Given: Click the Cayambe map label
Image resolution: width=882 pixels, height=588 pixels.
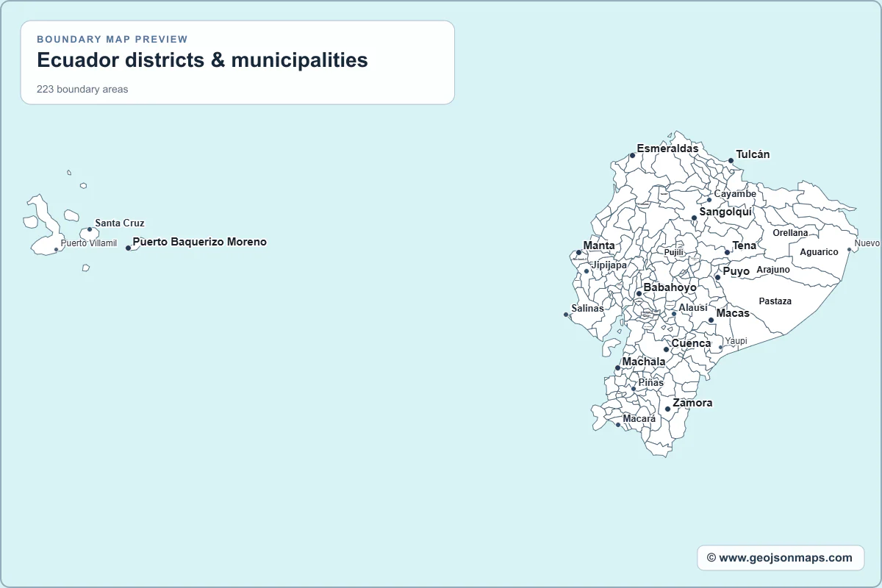Looking at the screenshot, I should click(735, 194).
